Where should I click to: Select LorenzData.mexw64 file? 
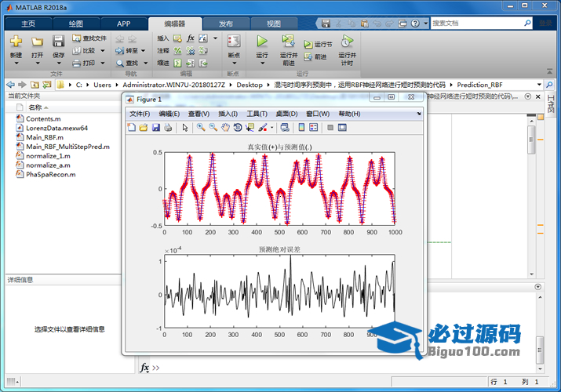(57, 128)
